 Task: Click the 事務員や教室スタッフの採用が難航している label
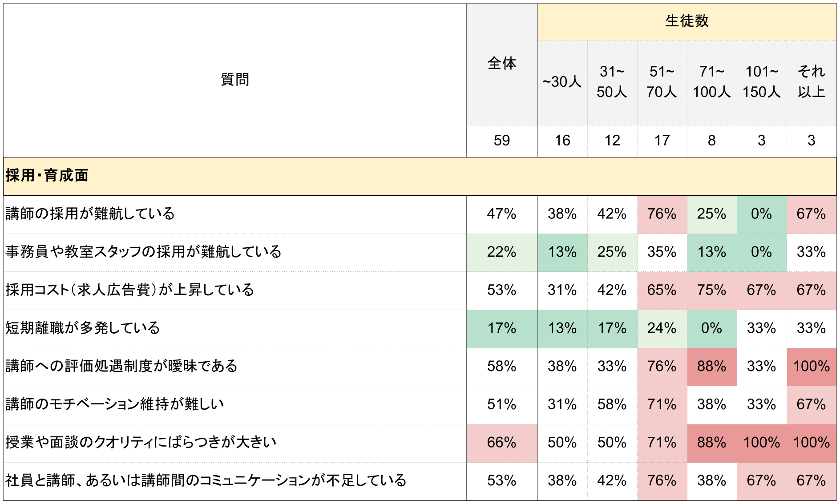point(143,252)
